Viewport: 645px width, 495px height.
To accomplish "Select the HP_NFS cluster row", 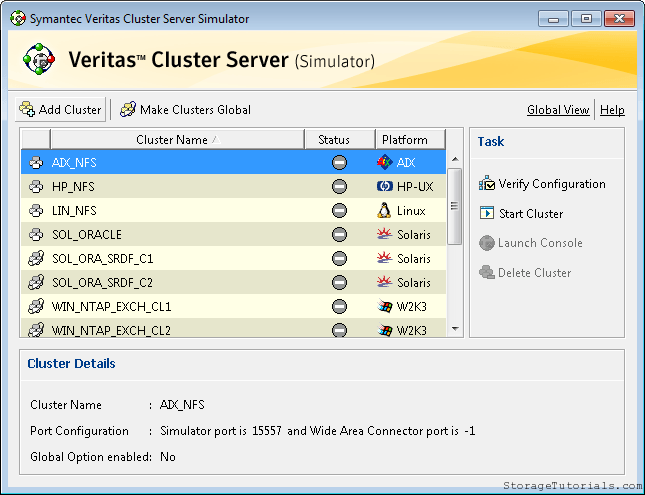I will click(x=233, y=186).
